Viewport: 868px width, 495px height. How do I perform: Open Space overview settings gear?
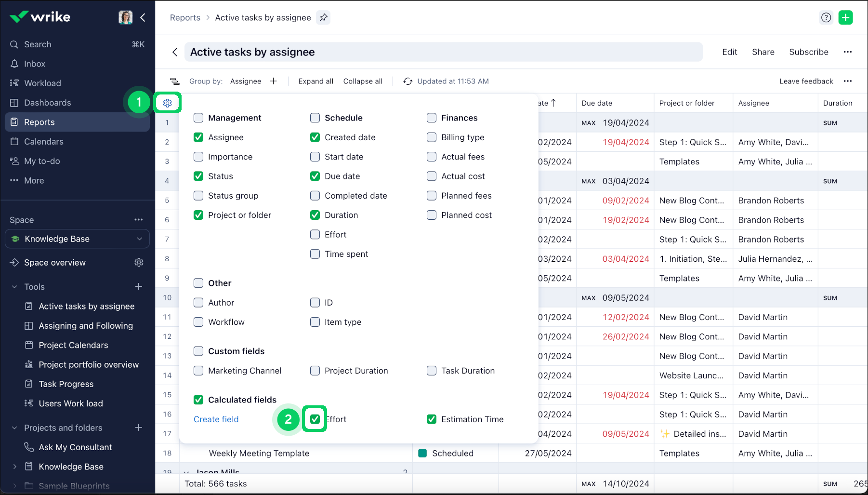click(x=139, y=263)
